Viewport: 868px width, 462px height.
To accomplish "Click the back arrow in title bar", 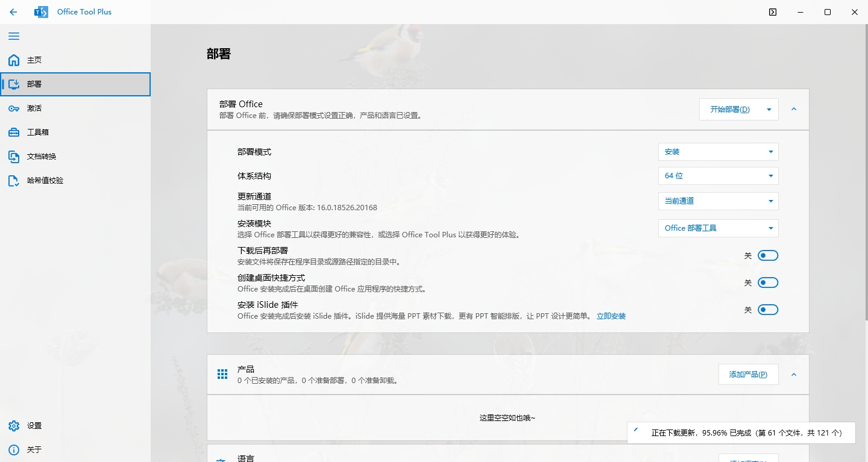I will tap(13, 12).
